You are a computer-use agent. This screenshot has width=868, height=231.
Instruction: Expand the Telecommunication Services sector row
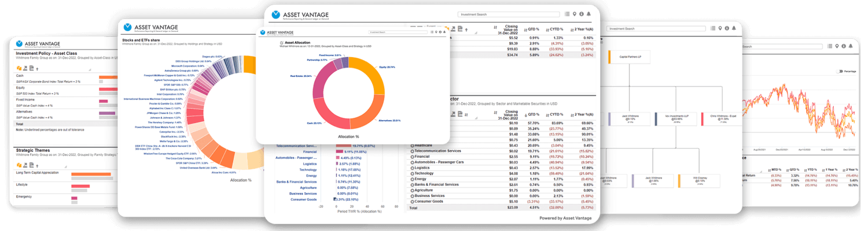[413, 151]
